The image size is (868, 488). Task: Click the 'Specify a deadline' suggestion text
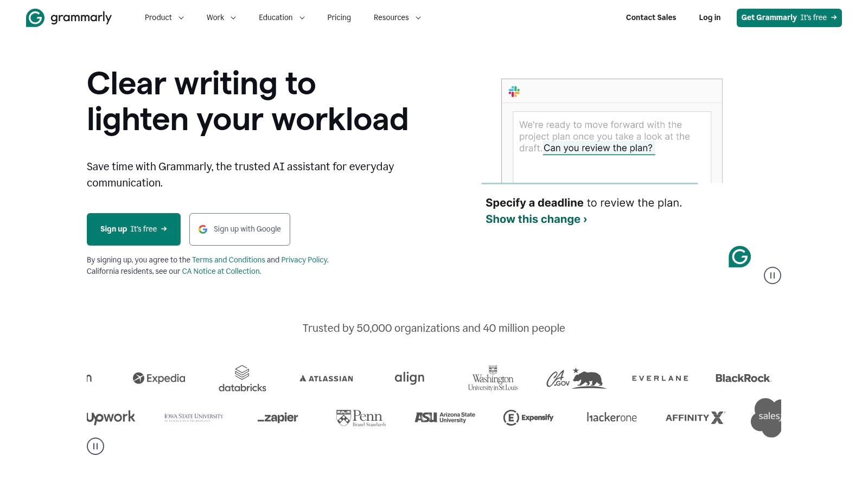584,203
